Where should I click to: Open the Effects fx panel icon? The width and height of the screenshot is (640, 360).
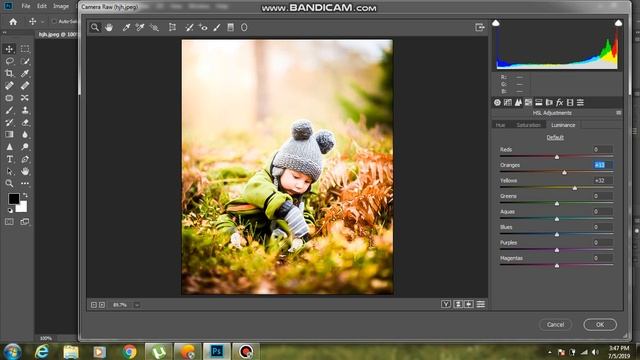coord(560,102)
